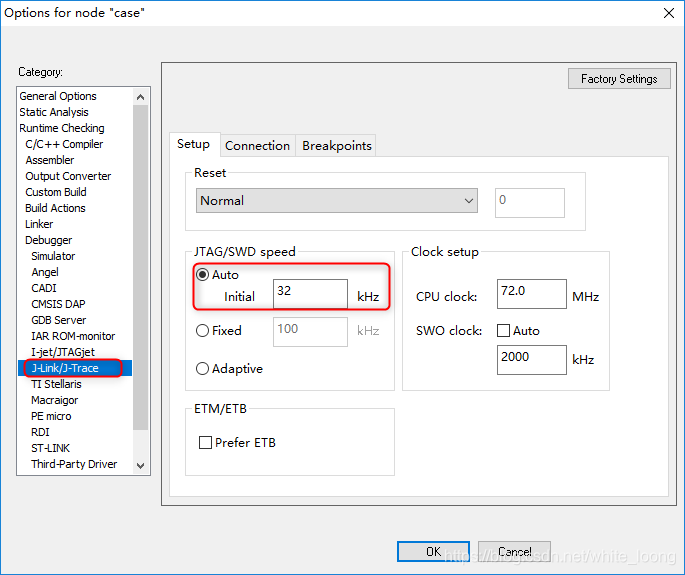Screen dimensions: 685x575
Task: Click the Factory Settings button
Action: tap(619, 79)
